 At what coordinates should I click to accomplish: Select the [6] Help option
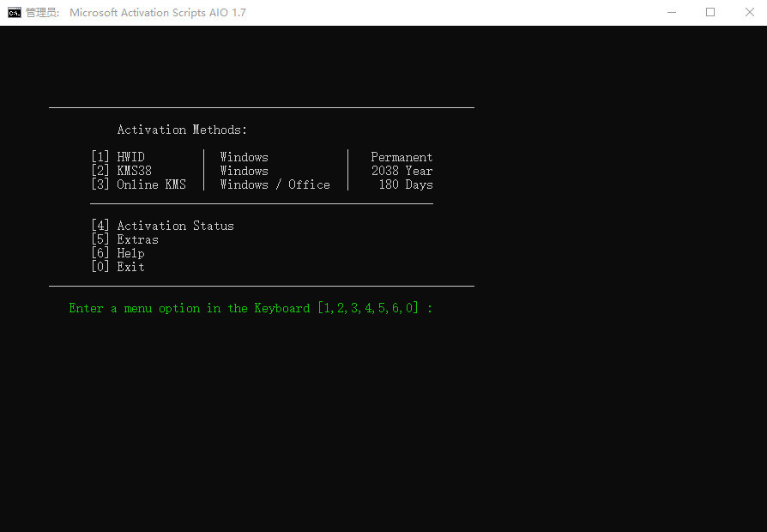(117, 252)
